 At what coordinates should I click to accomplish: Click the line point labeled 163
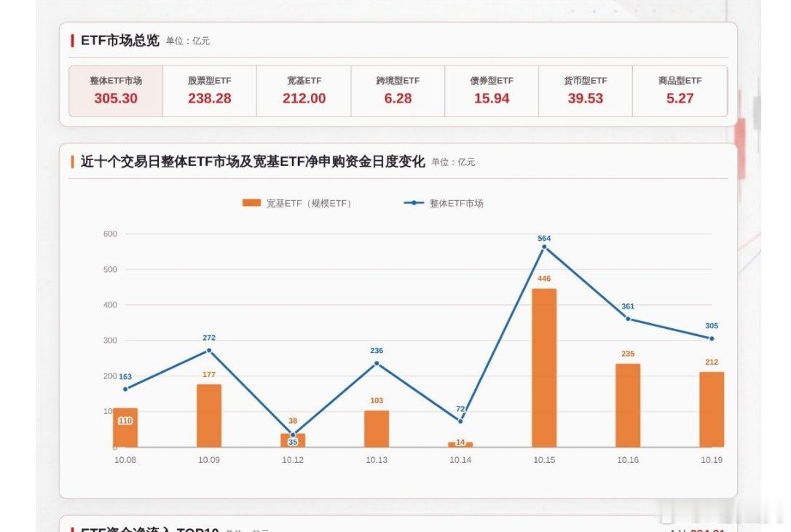[x=125, y=389]
